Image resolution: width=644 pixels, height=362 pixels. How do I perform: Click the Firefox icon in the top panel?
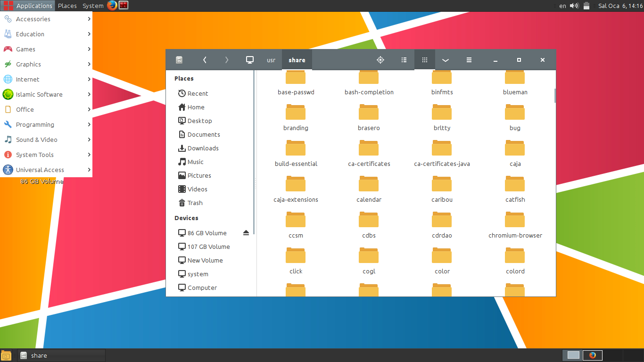(x=111, y=6)
